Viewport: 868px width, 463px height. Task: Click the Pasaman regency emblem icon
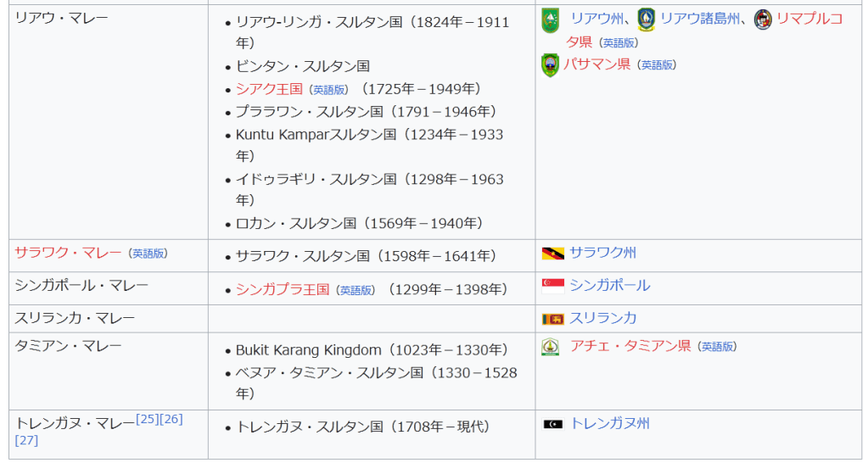[x=550, y=64]
